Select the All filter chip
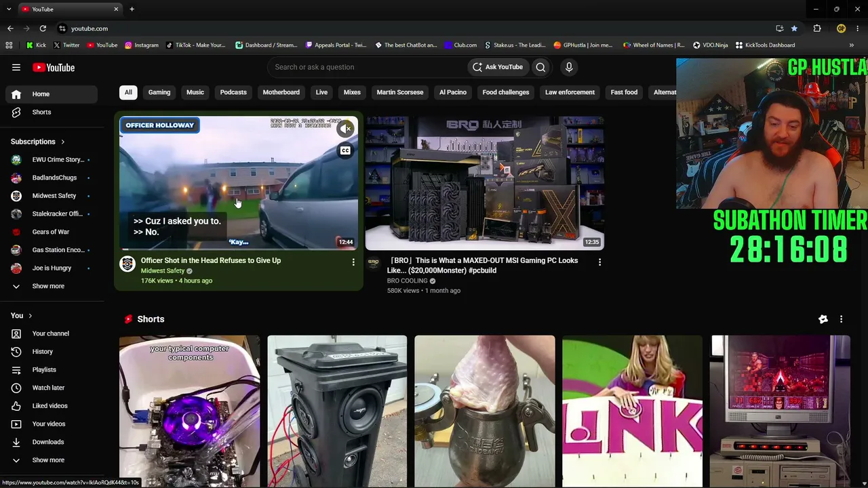The height and width of the screenshot is (488, 868). coord(128,92)
